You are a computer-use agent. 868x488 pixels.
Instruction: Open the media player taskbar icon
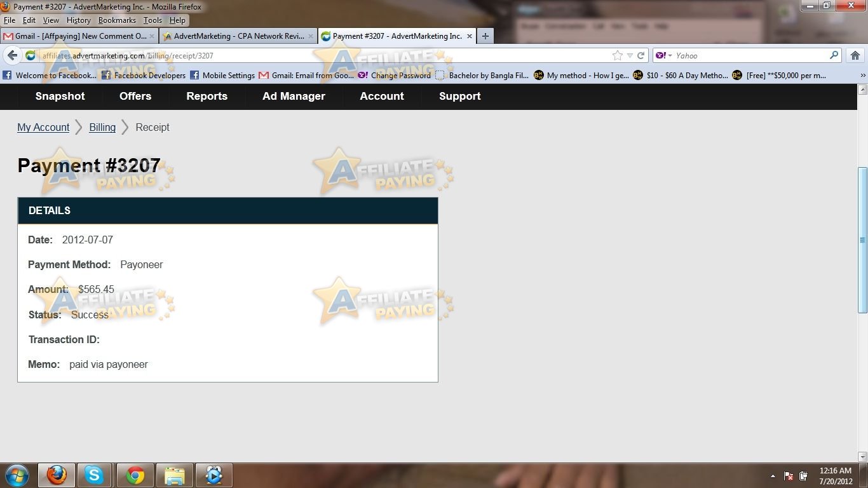214,475
